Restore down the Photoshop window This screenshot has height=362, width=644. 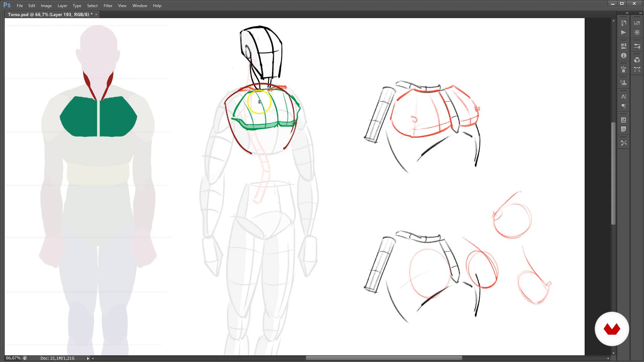coord(622,4)
